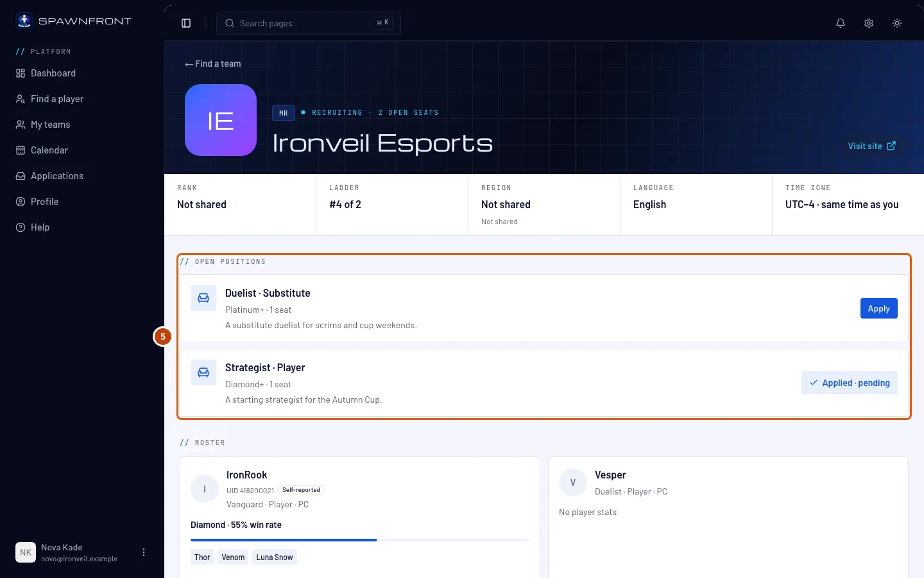Click the MR game badge
This screenshot has height=578, width=924.
(x=284, y=113)
